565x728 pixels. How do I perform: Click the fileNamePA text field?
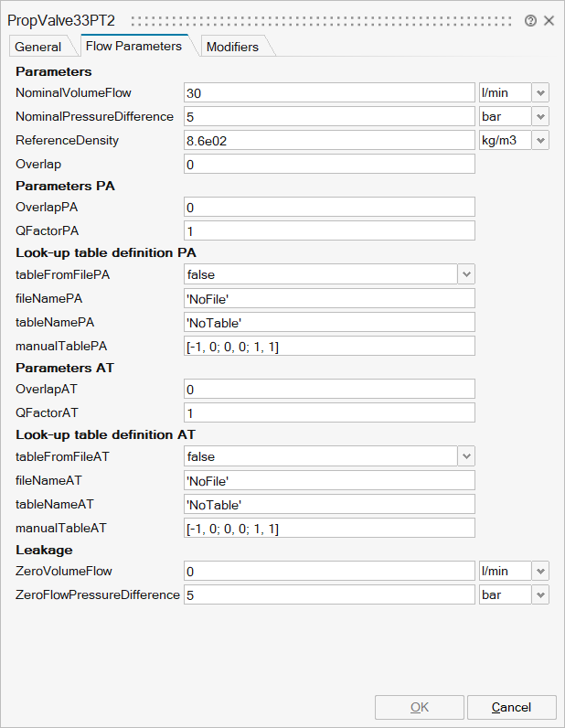point(329,298)
